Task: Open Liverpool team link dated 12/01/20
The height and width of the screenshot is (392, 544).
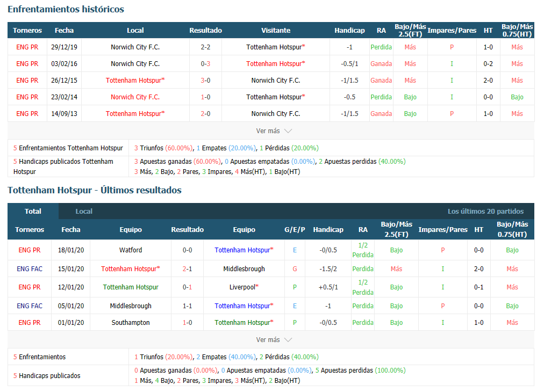Action: coord(244,287)
